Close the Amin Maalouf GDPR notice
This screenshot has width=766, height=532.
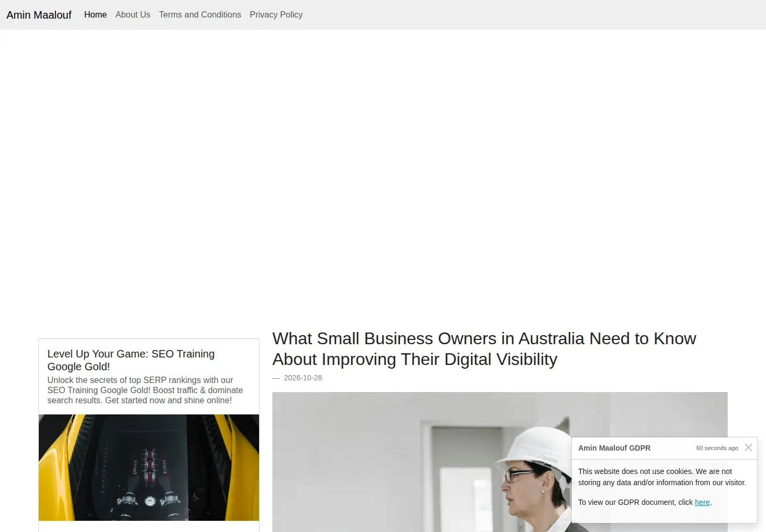pos(748,447)
